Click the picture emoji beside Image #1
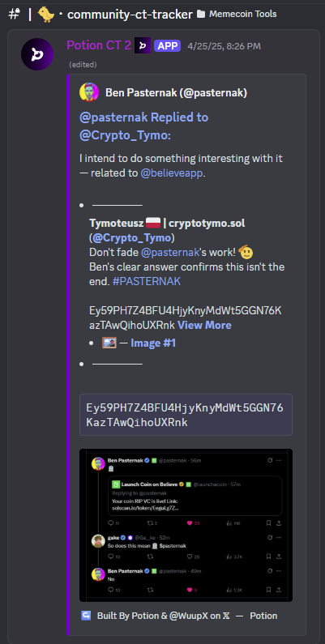This screenshot has height=644, width=325. pos(109,343)
